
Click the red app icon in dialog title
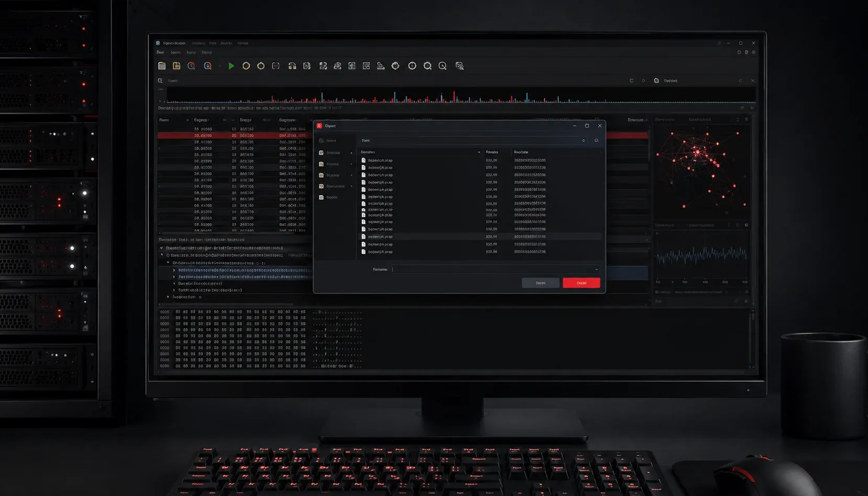click(319, 126)
